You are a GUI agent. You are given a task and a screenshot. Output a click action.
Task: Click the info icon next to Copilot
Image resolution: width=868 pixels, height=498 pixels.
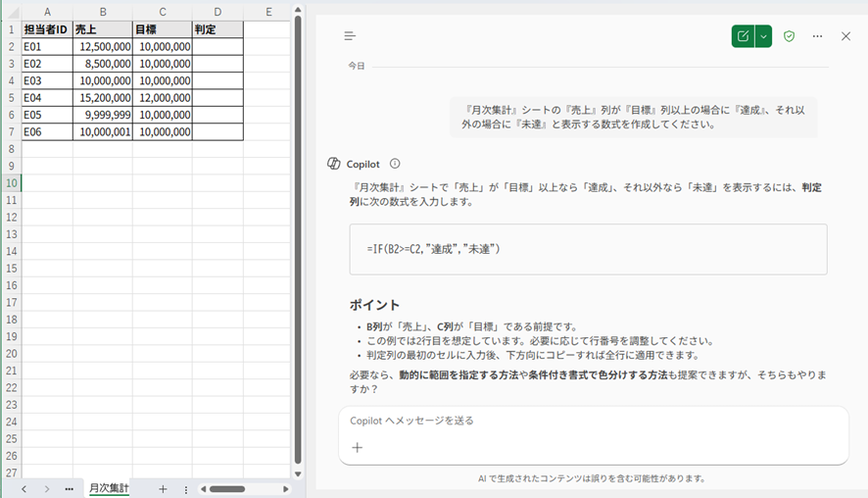(395, 165)
